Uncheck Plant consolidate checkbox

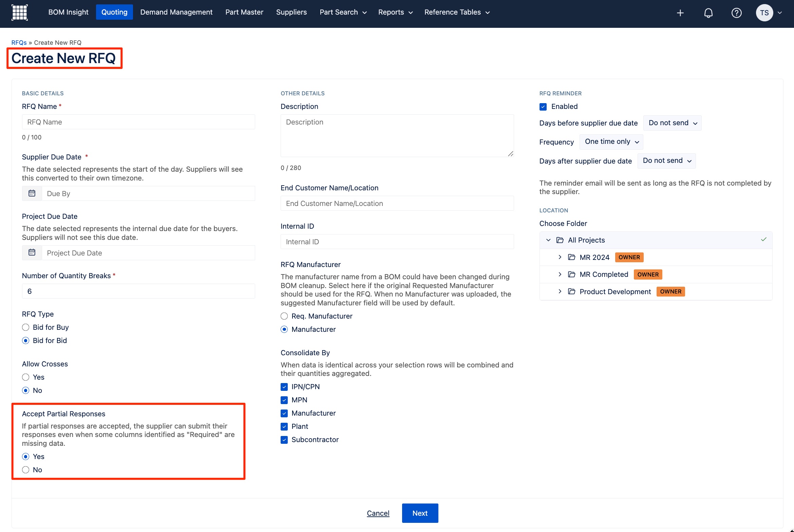[284, 426]
